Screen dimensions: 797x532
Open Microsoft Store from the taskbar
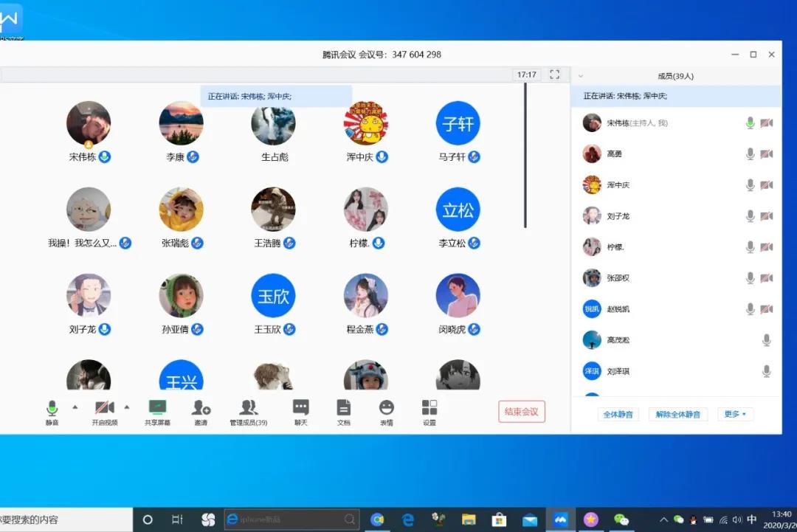pyautogui.click(x=499, y=519)
